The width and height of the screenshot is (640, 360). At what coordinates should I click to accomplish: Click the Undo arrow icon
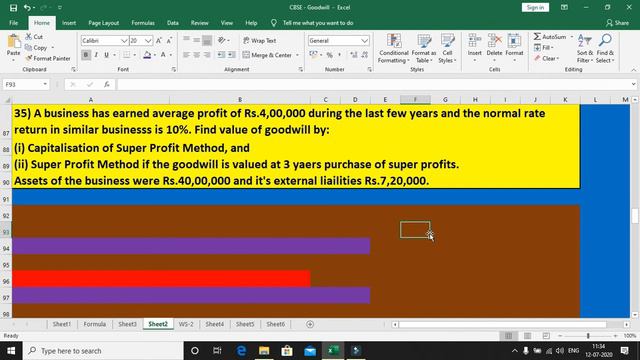pyautogui.click(x=27, y=7)
